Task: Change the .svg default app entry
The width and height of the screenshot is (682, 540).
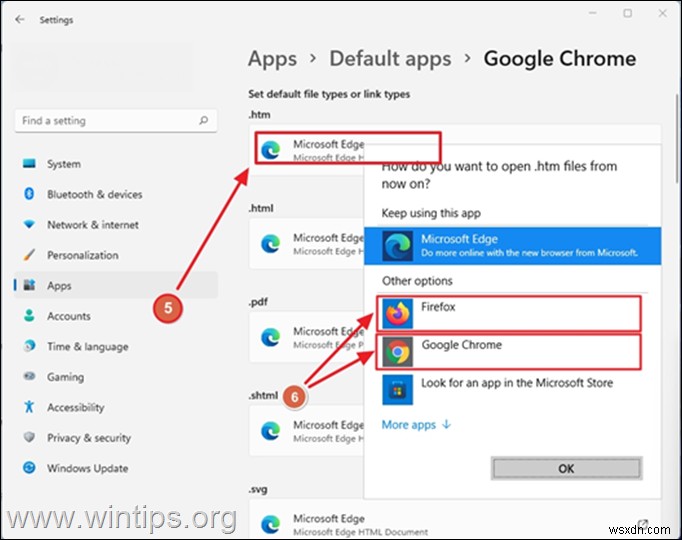Action: click(455, 520)
